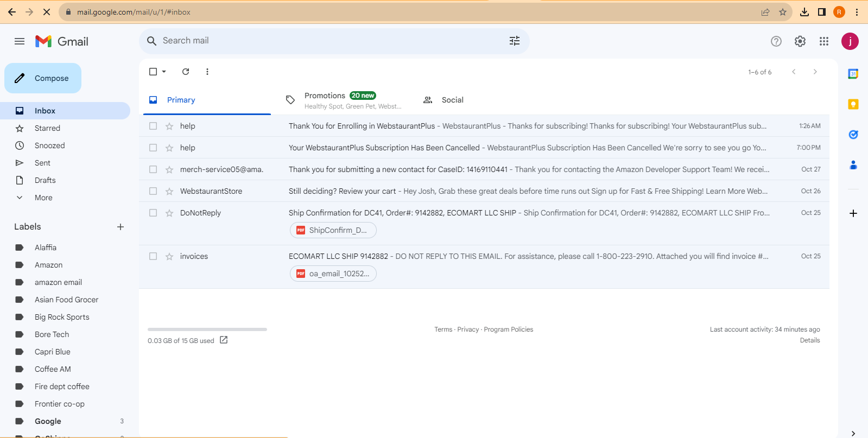
Task: Select the merch-service05 email checkbox
Action: [153, 169]
